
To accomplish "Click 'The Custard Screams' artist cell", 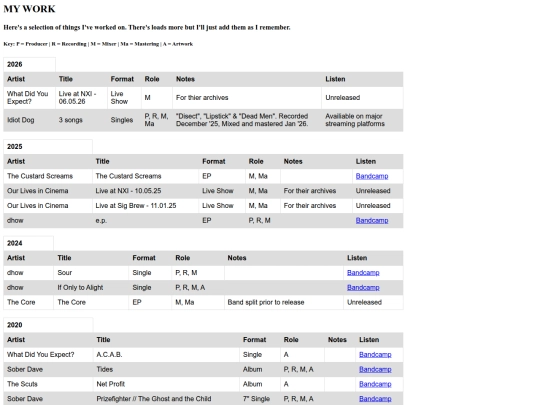I will click(x=48, y=176).
